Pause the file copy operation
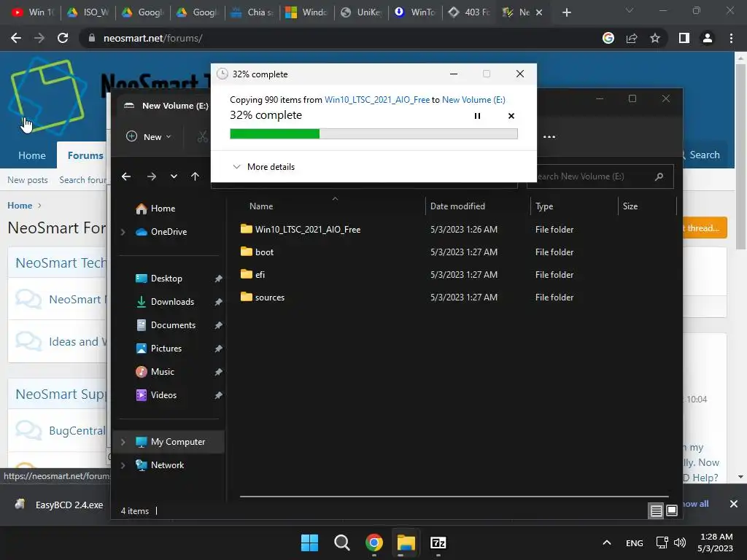 click(x=477, y=116)
